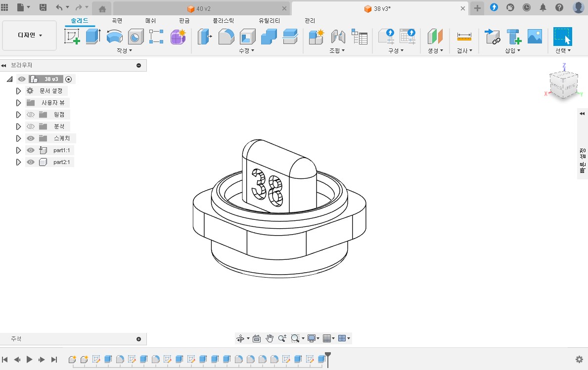Expand the part1:1 tree node
588x370 pixels.
click(18, 150)
